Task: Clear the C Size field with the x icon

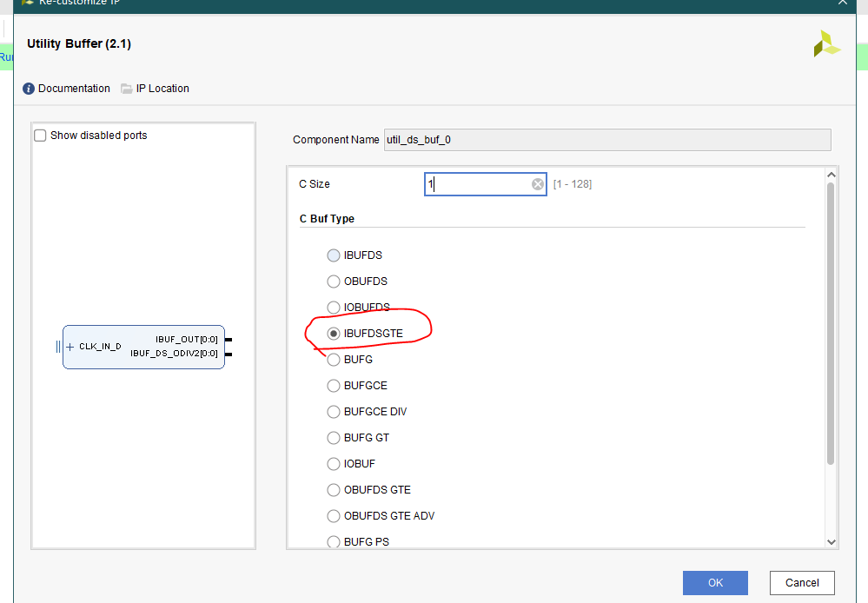Action: [x=537, y=183]
